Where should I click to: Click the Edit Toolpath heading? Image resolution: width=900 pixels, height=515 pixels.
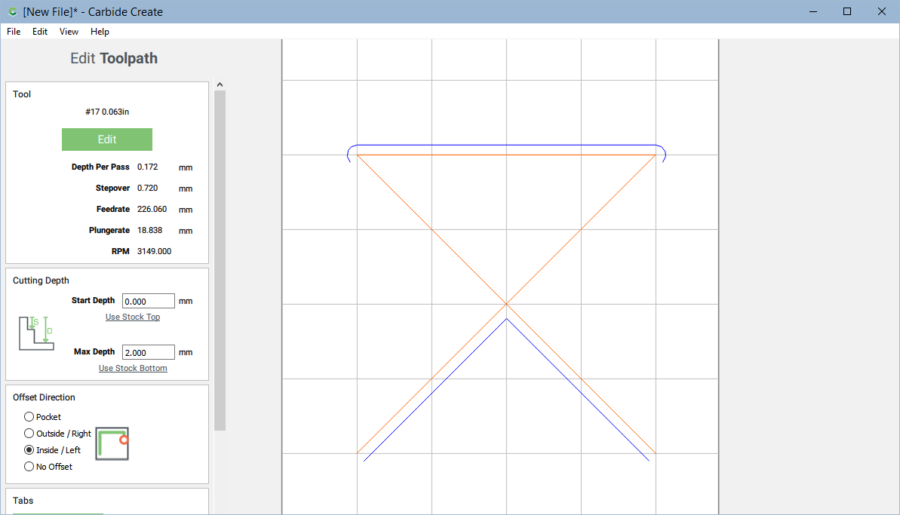click(x=114, y=59)
